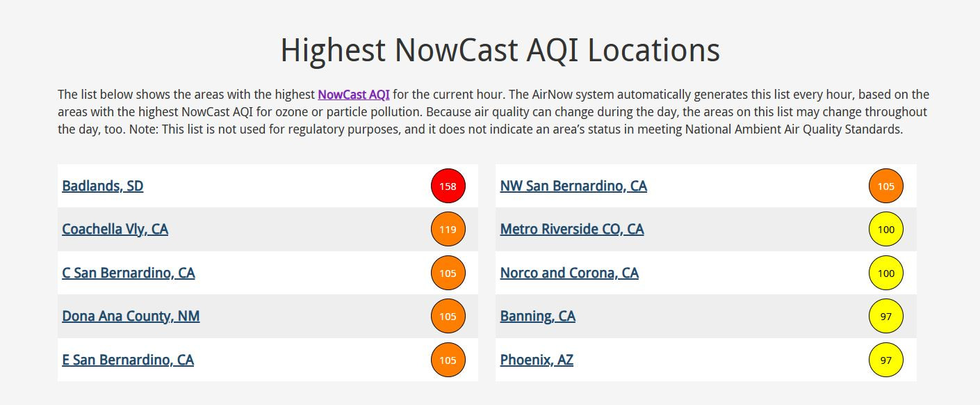Open the Phoenix, AZ location link
980x405 pixels.
tap(537, 360)
